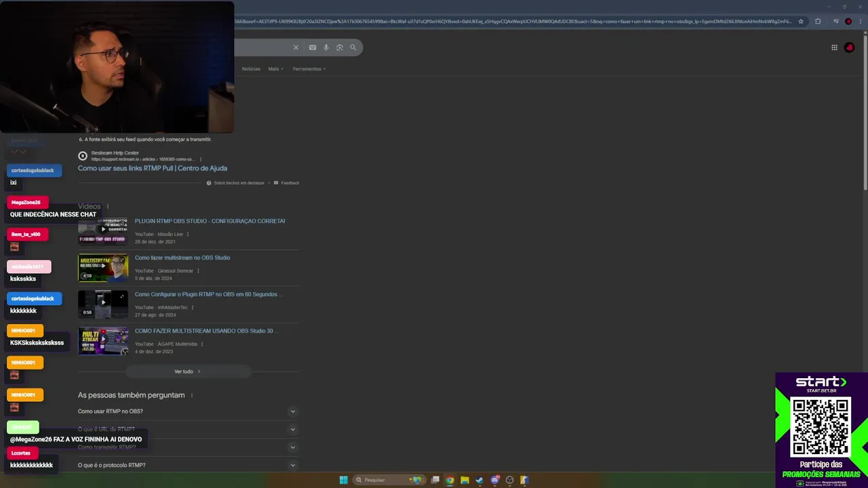Start voice search with the microphone icon
The height and width of the screenshot is (488, 868).
click(x=326, y=47)
